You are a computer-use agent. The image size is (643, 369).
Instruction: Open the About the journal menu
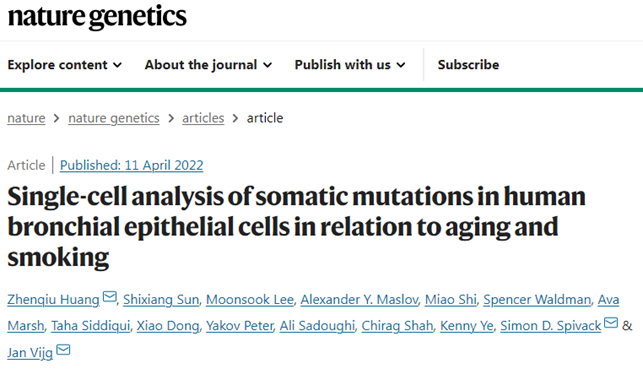pos(208,65)
